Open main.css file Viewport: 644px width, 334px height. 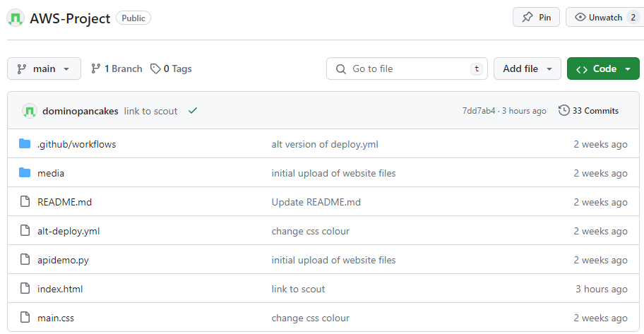point(56,318)
